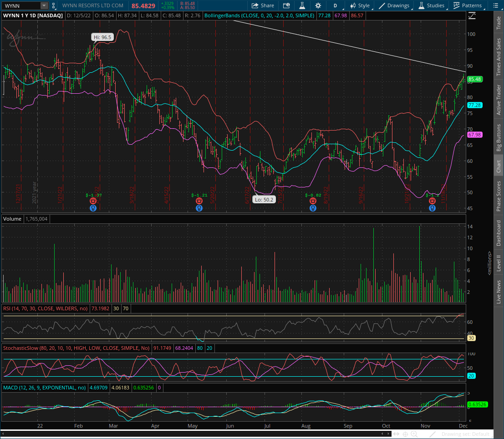Select the line drawing tool in bottom bar
This screenshot has width=504, height=439.
[x=433, y=434]
